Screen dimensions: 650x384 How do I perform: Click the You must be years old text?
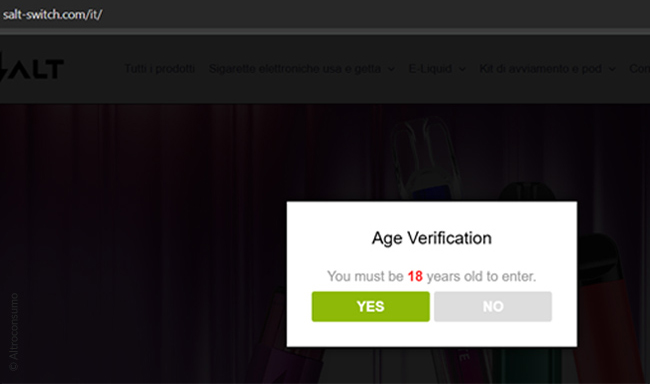(x=432, y=276)
